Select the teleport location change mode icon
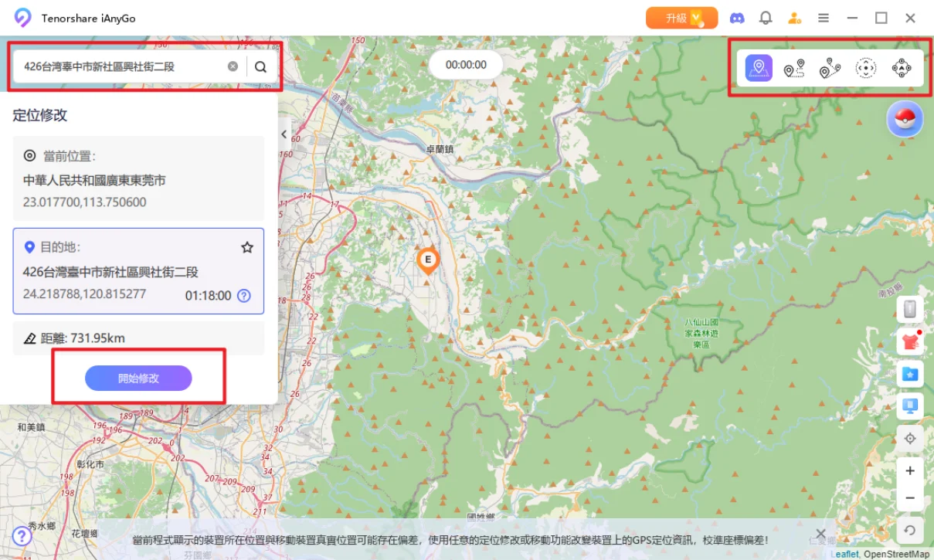Screen dimensions: 934x560 tap(759, 68)
